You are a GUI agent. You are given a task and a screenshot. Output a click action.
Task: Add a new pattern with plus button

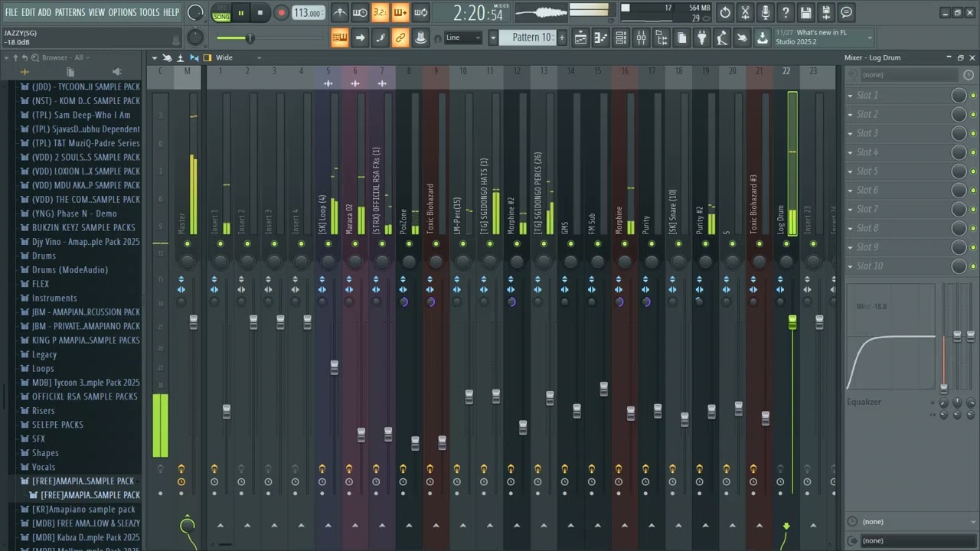coord(561,37)
